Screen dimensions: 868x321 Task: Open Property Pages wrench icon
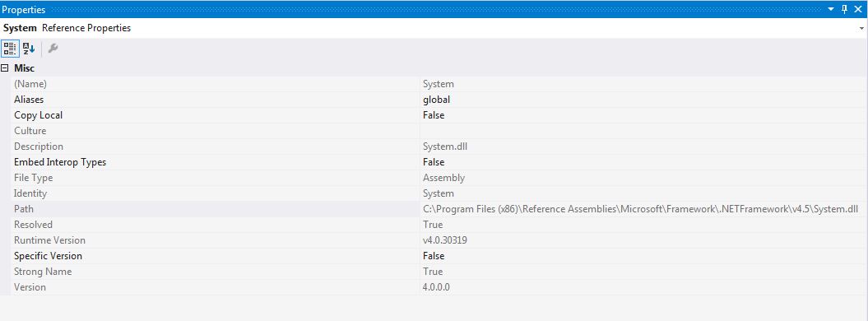[53, 48]
